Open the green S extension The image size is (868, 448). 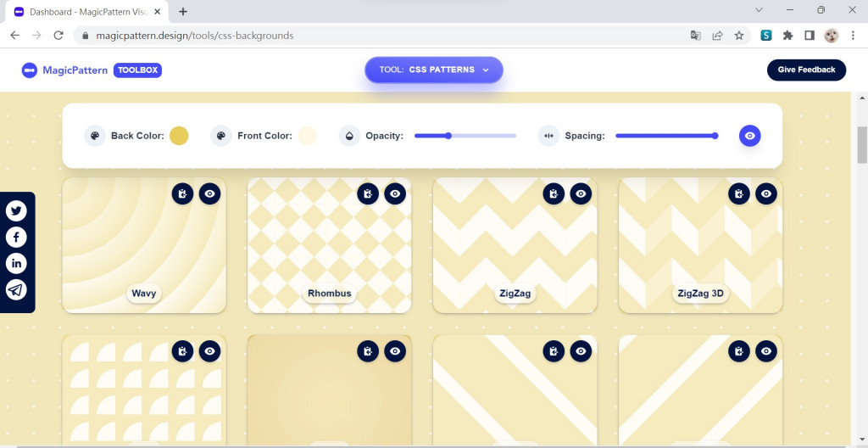click(x=766, y=36)
